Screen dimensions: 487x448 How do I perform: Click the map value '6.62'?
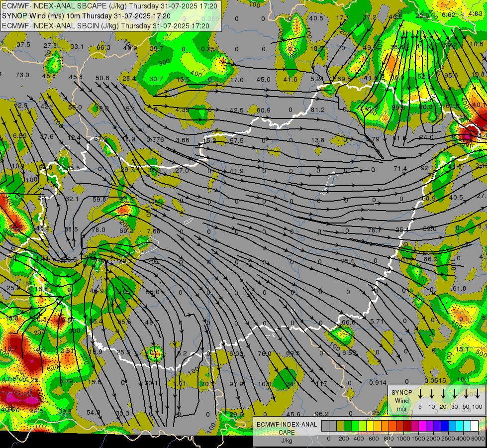coord(449,15)
